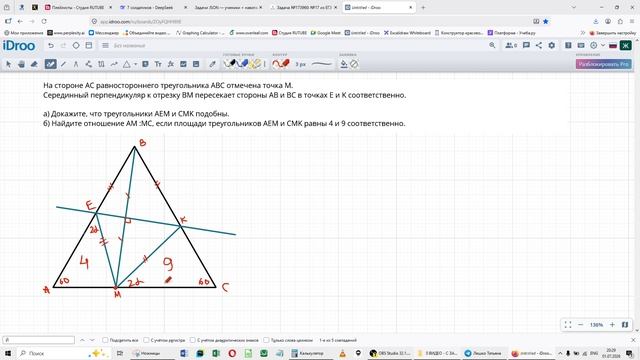Toggle Whole Words checkbox in find bar
This screenshot has width=640, height=360.
266,340
